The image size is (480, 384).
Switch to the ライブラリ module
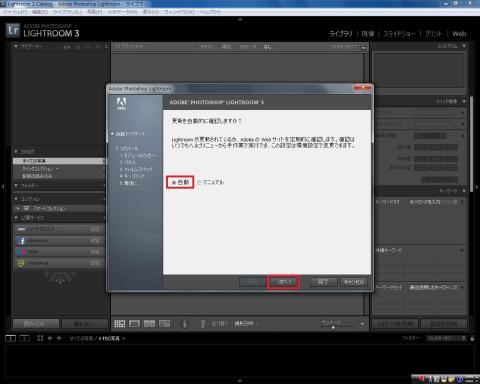(340, 34)
